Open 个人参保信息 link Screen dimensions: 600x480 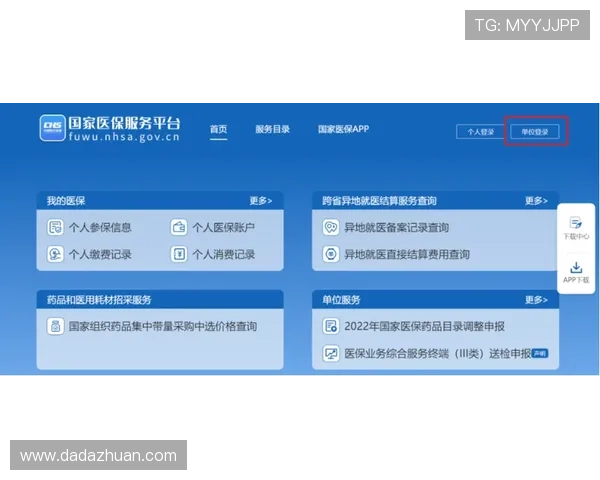pos(100,227)
